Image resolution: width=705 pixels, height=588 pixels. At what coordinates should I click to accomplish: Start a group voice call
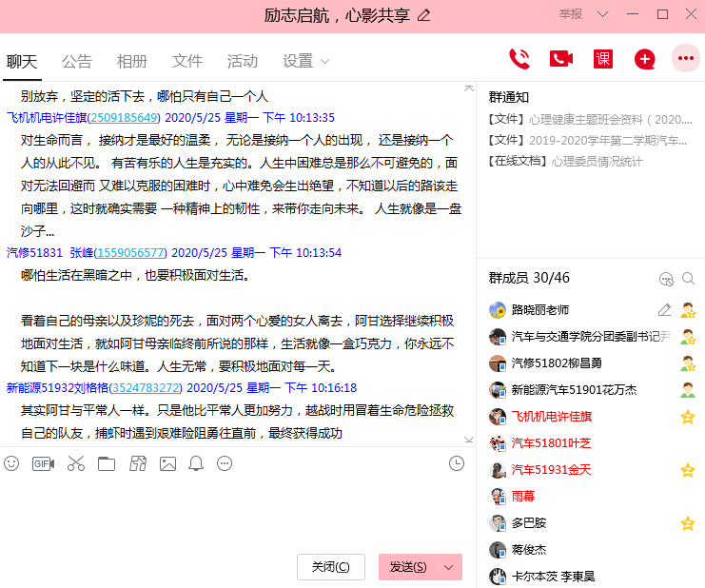[519, 59]
